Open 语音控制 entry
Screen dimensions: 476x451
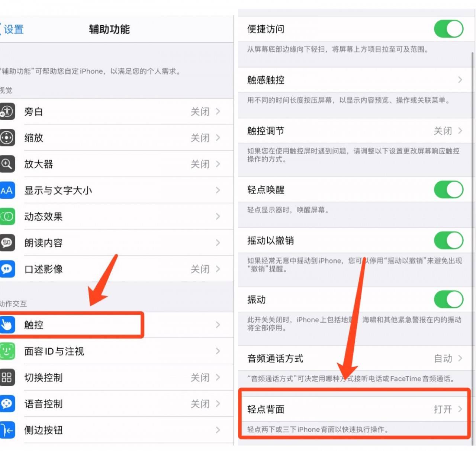116,403
